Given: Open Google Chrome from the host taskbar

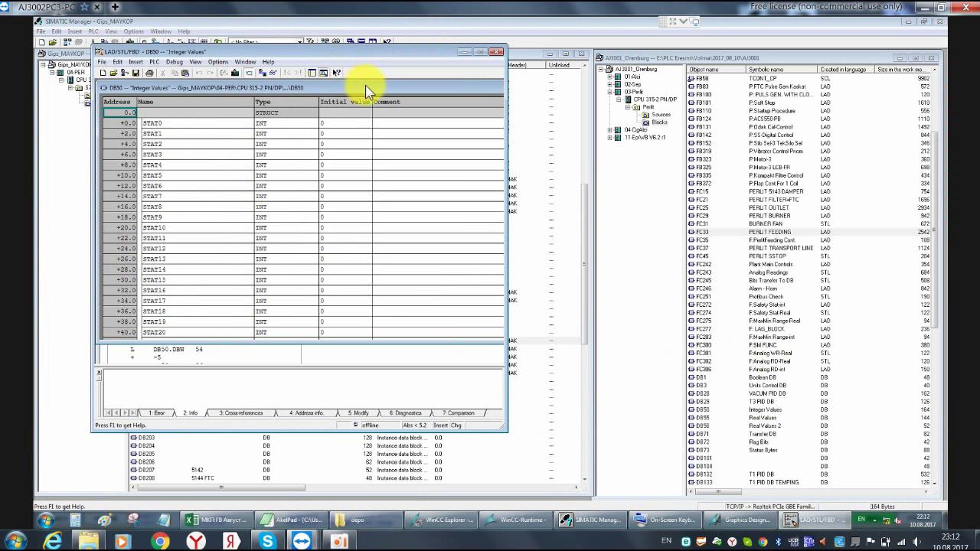Looking at the screenshot, I should click(160, 542).
